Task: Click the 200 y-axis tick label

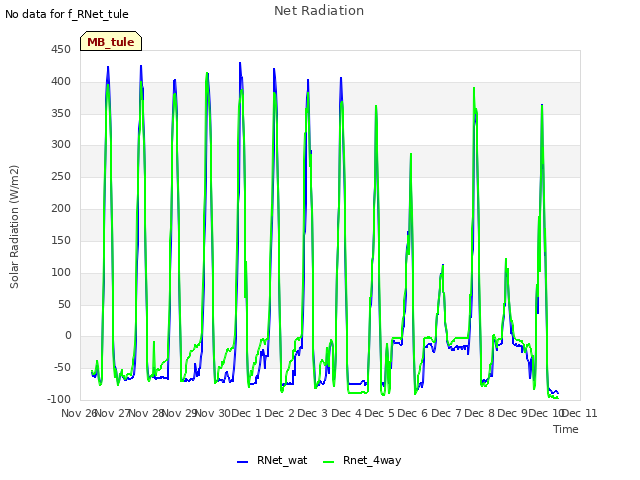Action: pyautogui.click(x=61, y=209)
